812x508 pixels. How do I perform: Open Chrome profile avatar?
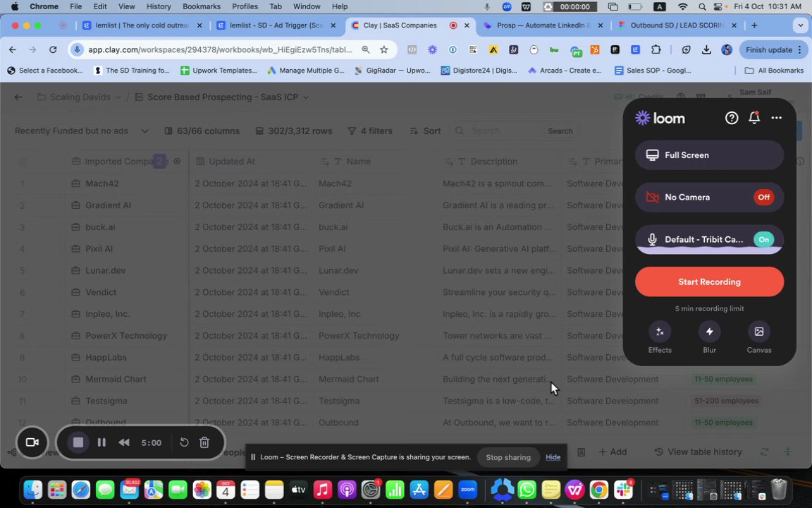(727, 50)
